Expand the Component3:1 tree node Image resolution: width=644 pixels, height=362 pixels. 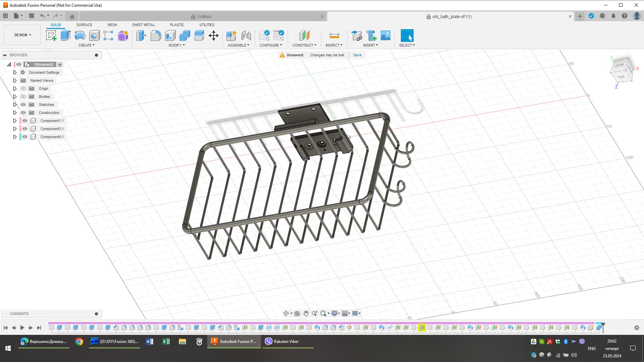click(15, 129)
